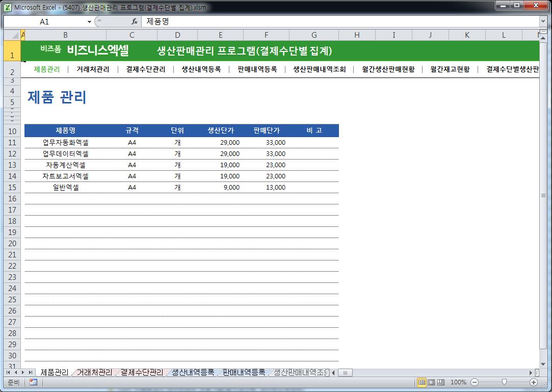Viewport: 552px width, 392px height.
Task: Go to the first sheet tab arrow
Action: (9, 373)
